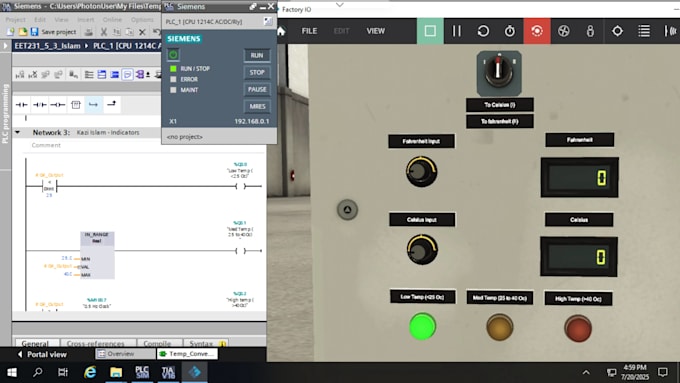Image resolution: width=680 pixels, height=383 pixels.
Task: Click the Factory IO home icon
Action: click(x=281, y=31)
